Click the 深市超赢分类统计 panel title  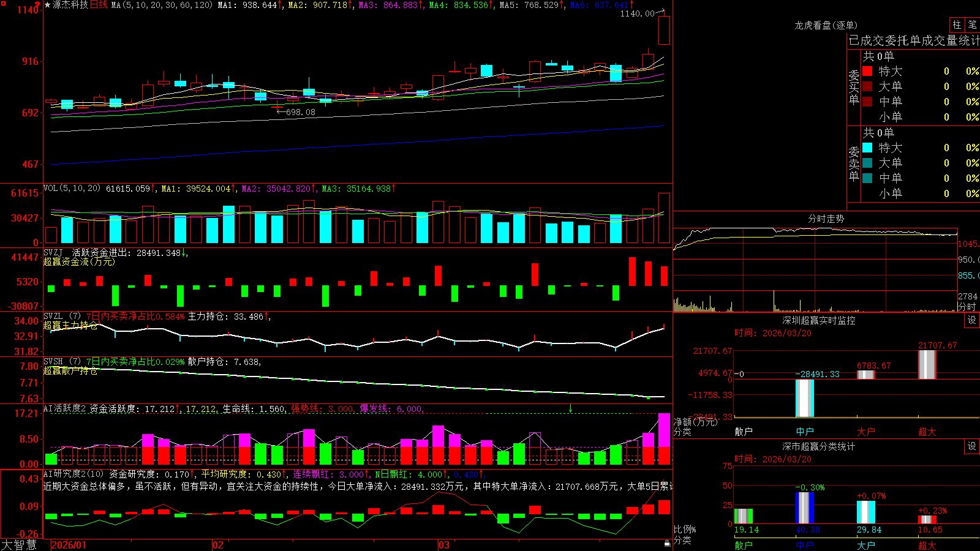tap(819, 446)
